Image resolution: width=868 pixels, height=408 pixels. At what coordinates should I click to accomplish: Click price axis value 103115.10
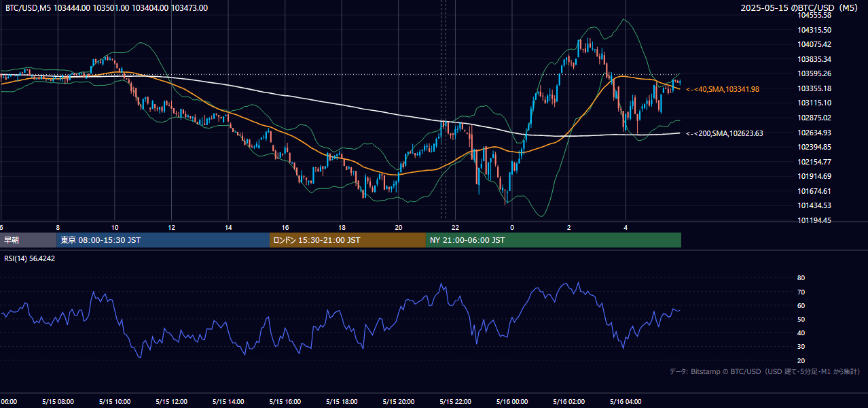(814, 103)
